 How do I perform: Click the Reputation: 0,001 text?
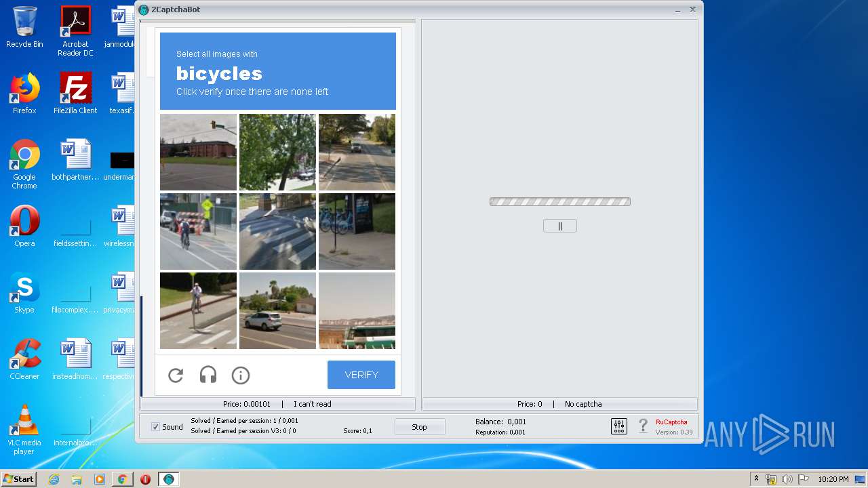[500, 432]
